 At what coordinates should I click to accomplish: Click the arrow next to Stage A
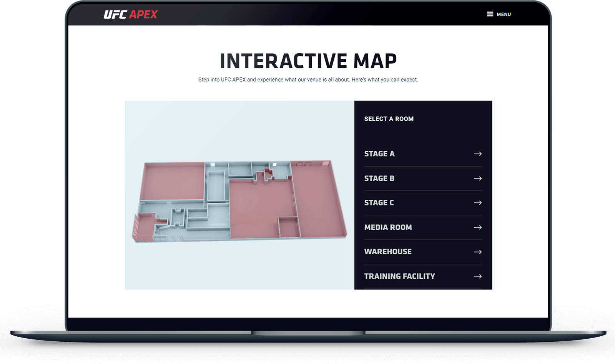478,154
